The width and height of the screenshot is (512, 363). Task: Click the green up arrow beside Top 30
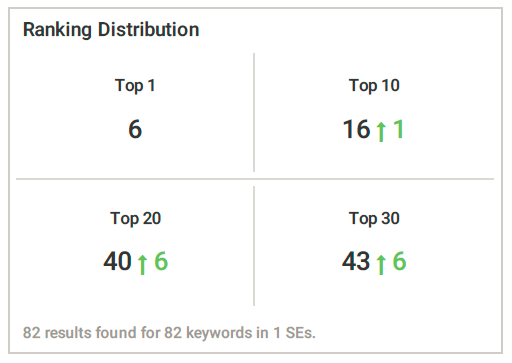click(381, 264)
